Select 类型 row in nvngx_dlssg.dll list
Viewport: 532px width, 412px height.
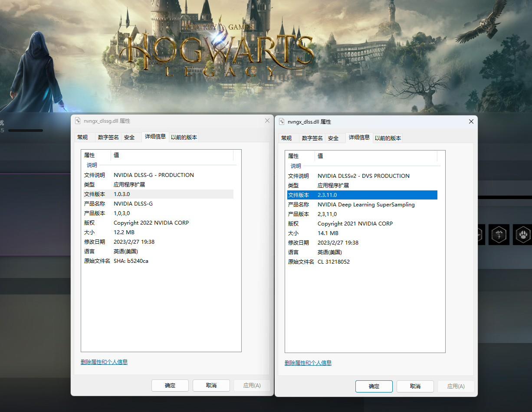[158, 184]
